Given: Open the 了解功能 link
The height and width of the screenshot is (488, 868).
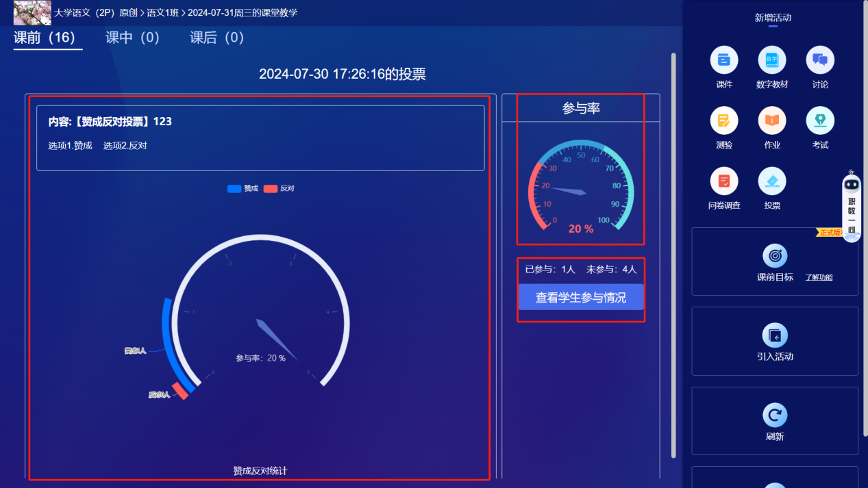Looking at the screenshot, I should tap(819, 278).
